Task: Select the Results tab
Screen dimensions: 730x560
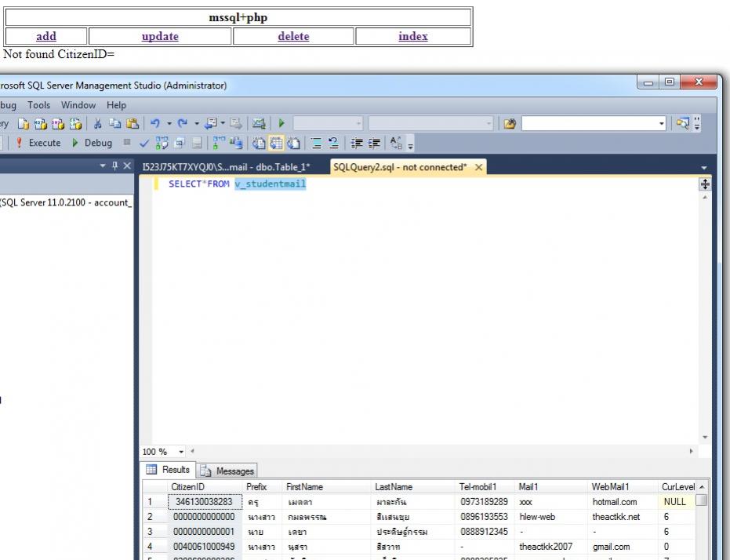Action: tap(169, 470)
